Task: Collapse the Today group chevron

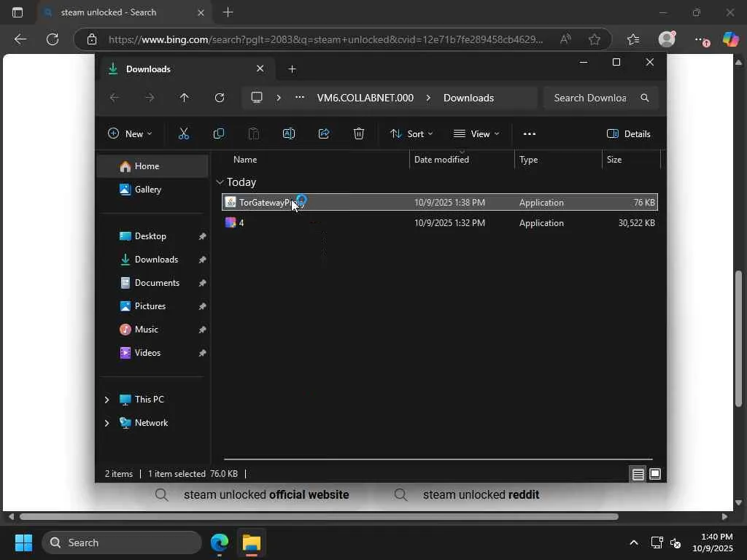Action: (x=220, y=182)
